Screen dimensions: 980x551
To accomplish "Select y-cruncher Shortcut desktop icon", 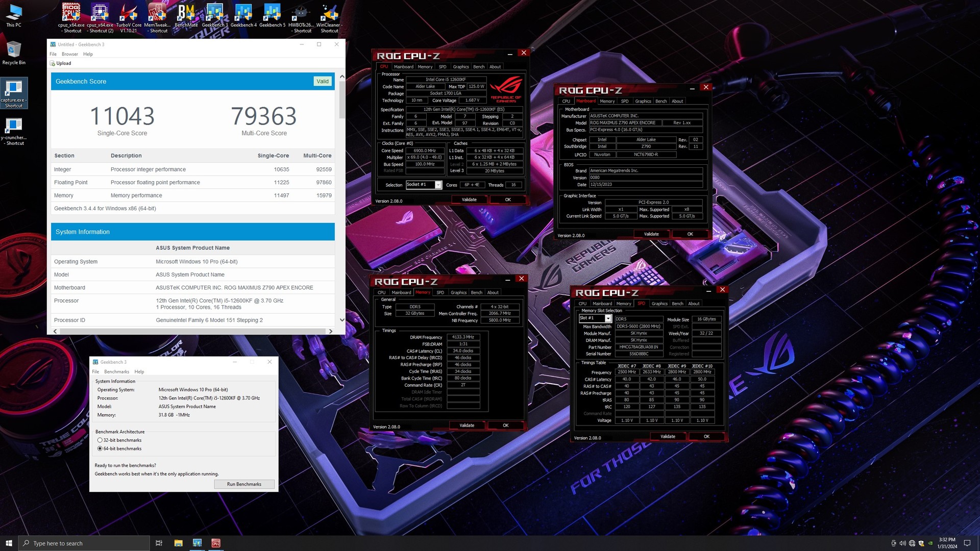I will [14, 132].
